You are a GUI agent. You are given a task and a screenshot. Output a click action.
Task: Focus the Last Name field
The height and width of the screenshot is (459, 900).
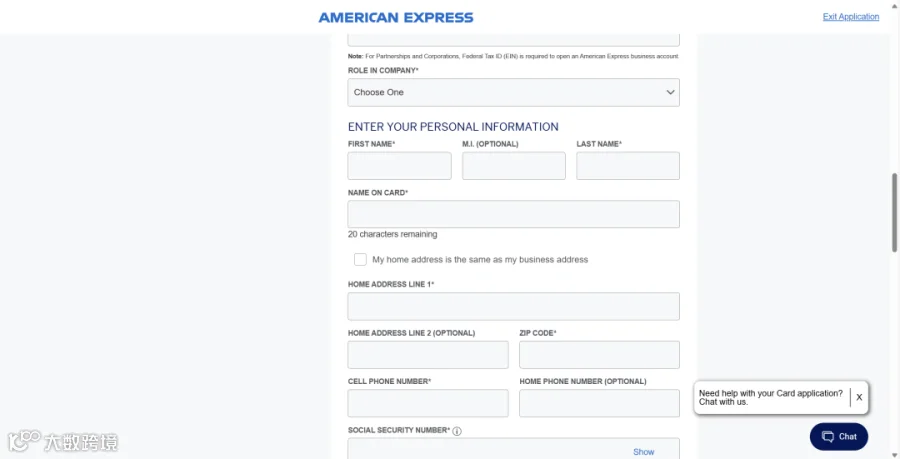tap(628, 166)
